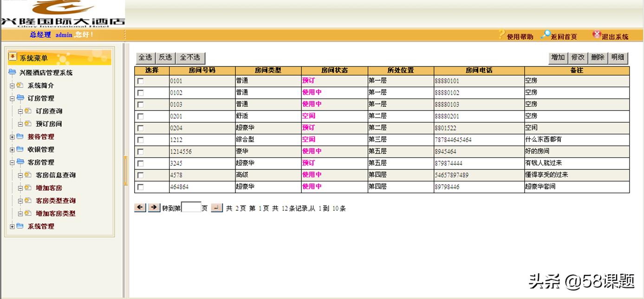Screen dimensions: 644x299
Task: Expand the 接待管理 tree node
Action: click(x=11, y=137)
